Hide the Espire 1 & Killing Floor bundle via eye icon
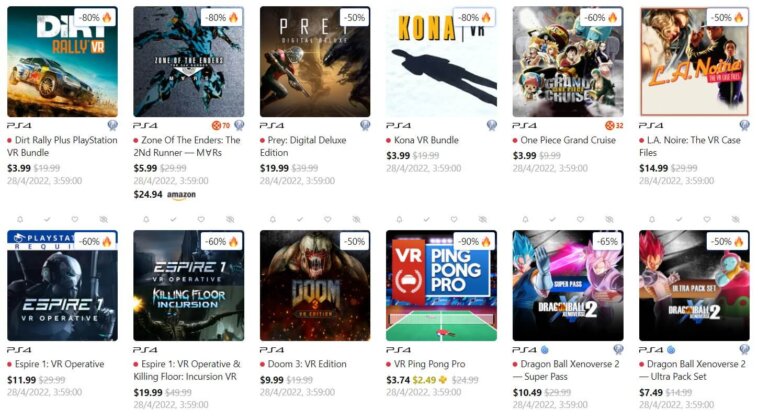Viewport: 758px width, 420px height. [x=230, y=219]
